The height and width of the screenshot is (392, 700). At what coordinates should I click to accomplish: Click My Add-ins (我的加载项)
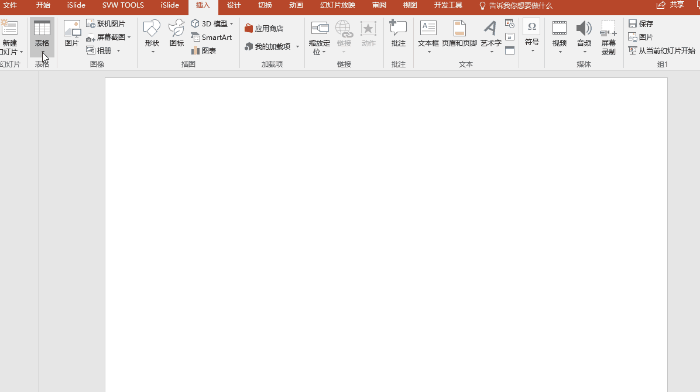tap(268, 46)
